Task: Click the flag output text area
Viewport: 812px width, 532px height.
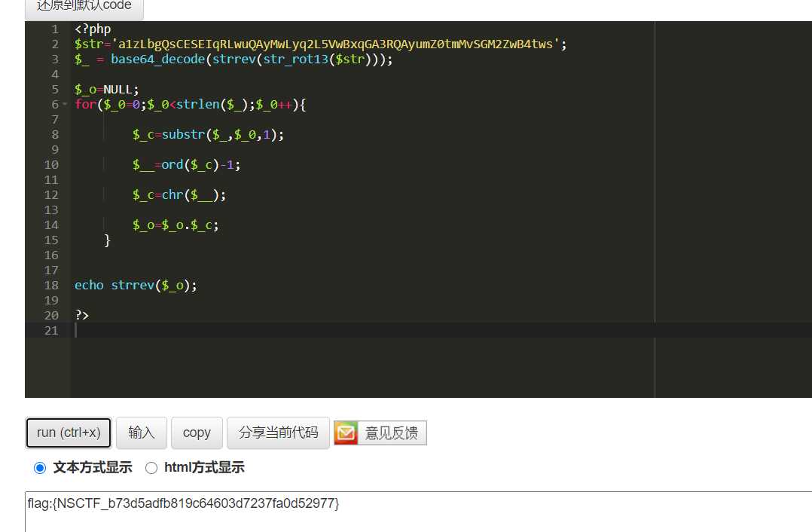Action: [419, 512]
